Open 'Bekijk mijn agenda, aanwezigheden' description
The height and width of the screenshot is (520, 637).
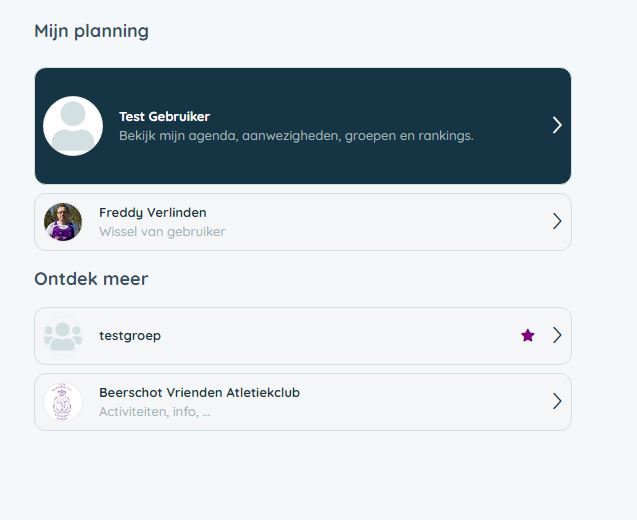[296, 135]
